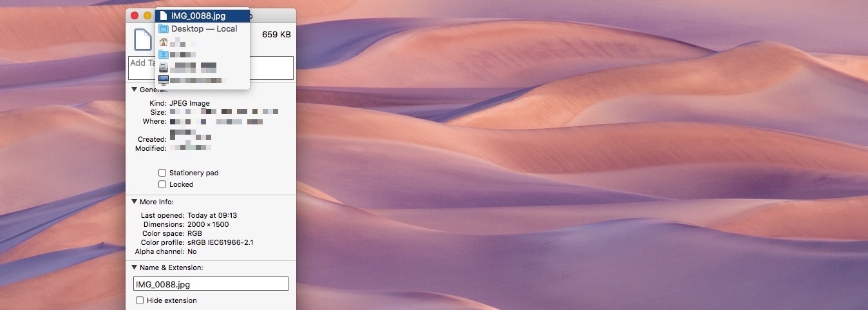Collapse the More Info section

[135, 202]
